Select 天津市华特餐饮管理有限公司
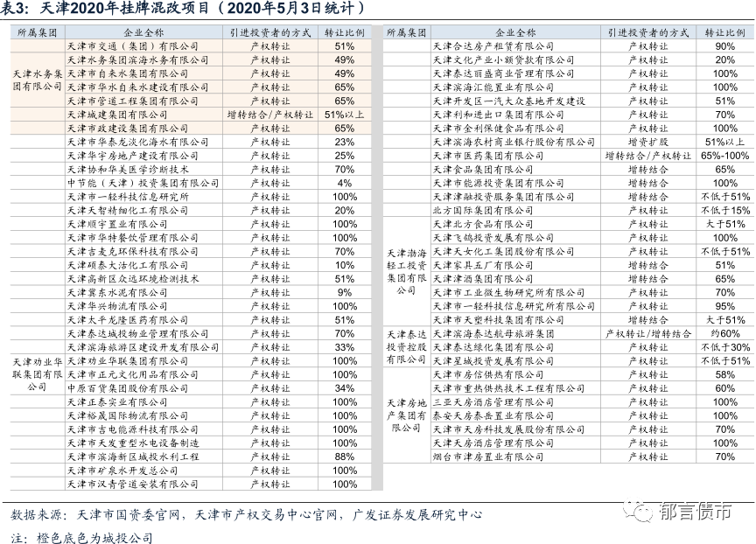The height and width of the screenshot is (544, 756). [x=133, y=238]
